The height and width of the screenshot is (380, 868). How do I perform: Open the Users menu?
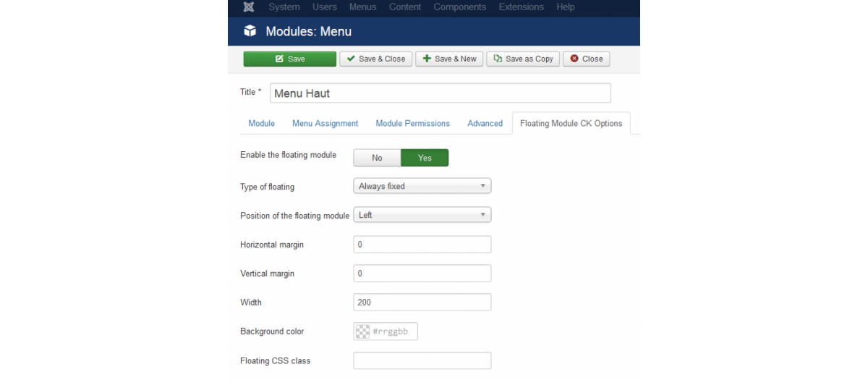pyautogui.click(x=325, y=7)
